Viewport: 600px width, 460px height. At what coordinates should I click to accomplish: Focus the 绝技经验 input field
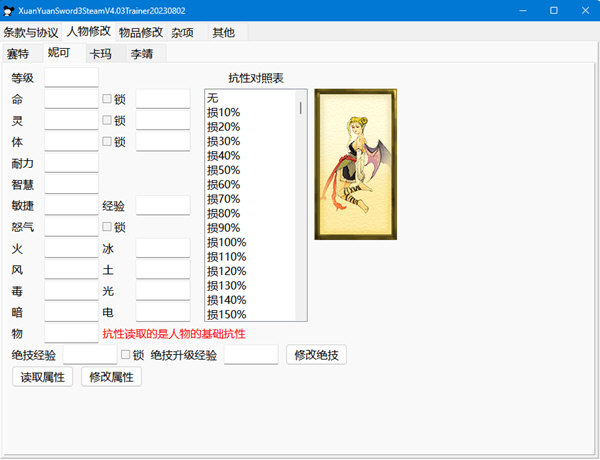[x=90, y=355]
